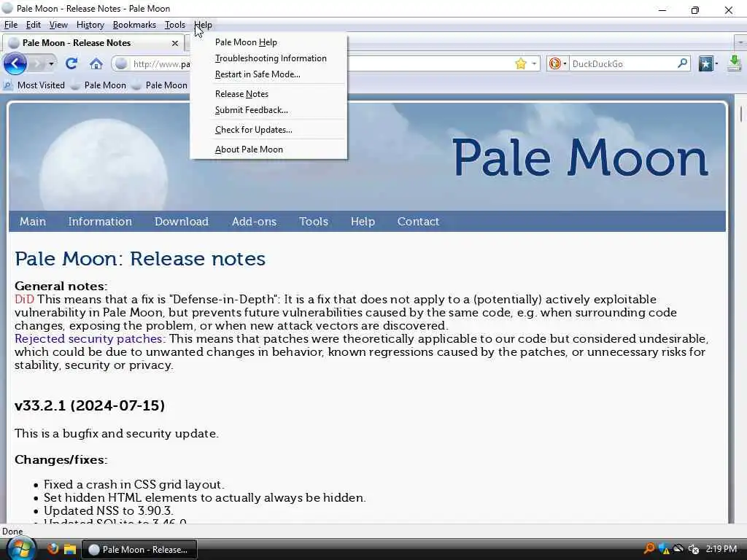Click the "Done" status bar text
747x560 pixels.
pyautogui.click(x=12, y=532)
